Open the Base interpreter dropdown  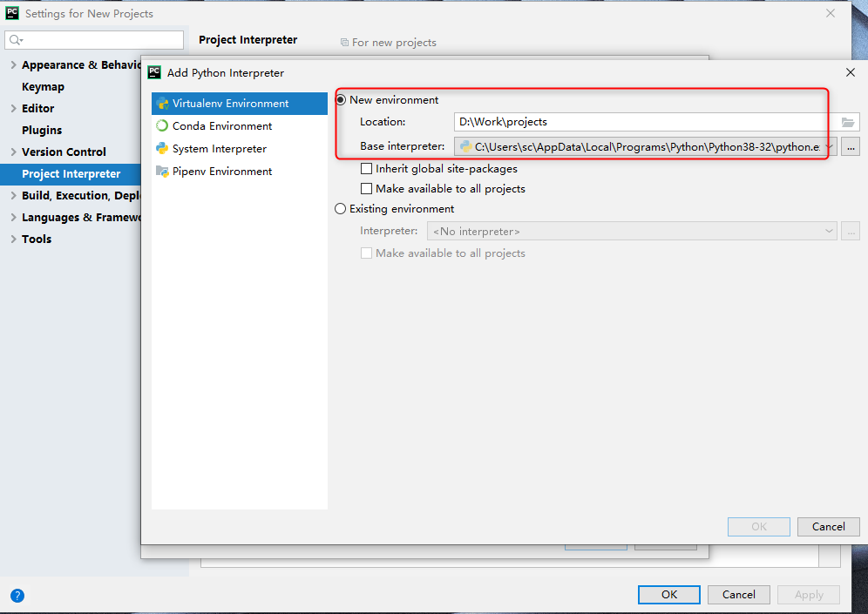click(829, 146)
